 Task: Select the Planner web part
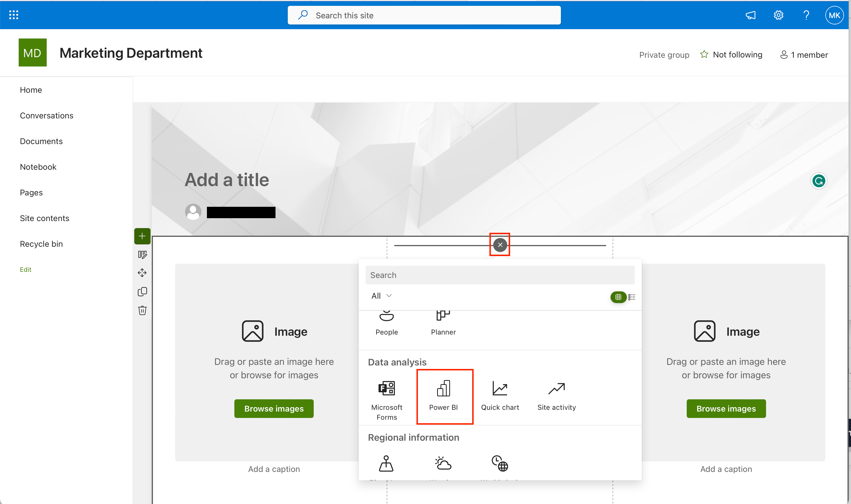tap(443, 321)
